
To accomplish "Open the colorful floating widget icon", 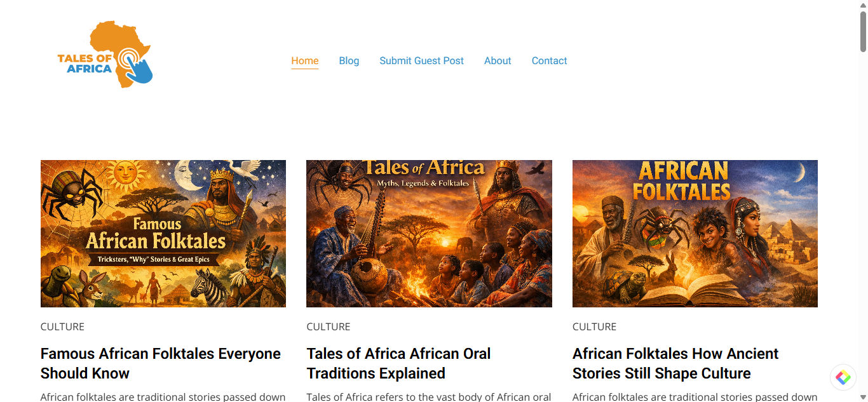I will tap(843, 377).
